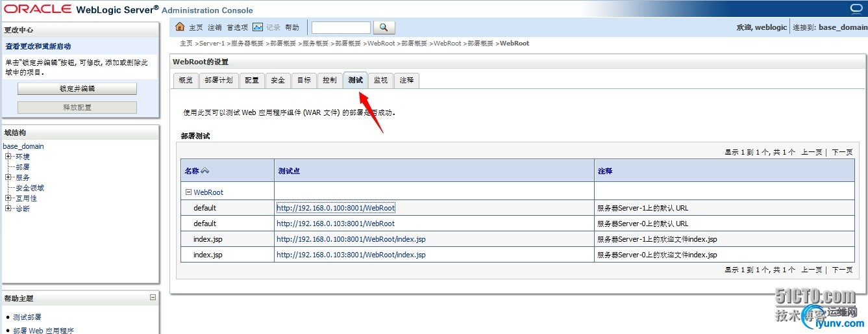Click Server-1 in the breadcrumb
The image size is (868, 334).
(x=211, y=44)
